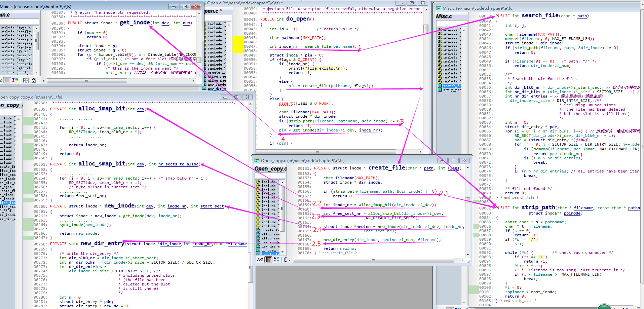644x309 pixels.
Task: Click symbol search field in Open_copy.c panel
Action: tap(270, 176)
